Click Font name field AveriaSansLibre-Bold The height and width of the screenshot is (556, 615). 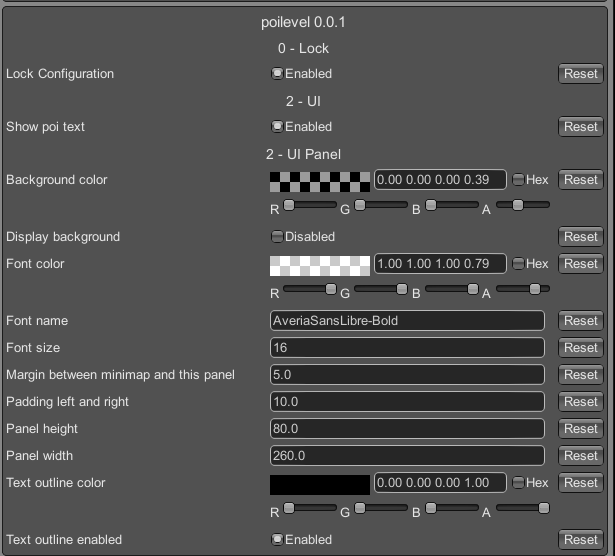coord(407,321)
